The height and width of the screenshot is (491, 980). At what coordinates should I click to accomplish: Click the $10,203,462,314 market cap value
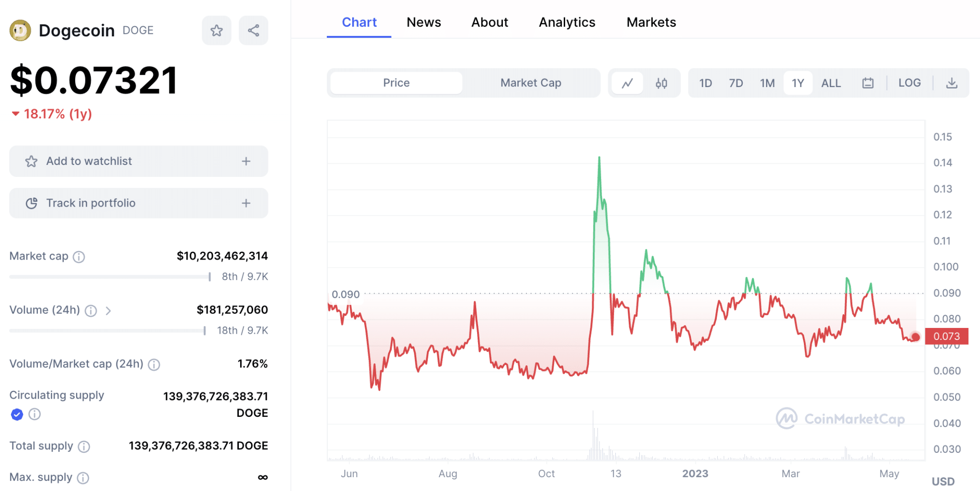pyautogui.click(x=222, y=256)
